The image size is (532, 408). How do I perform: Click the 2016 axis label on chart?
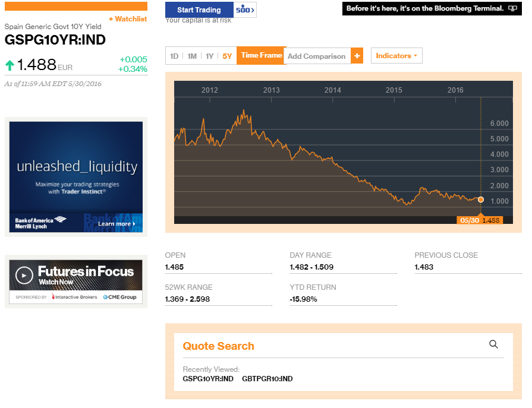[x=455, y=90]
